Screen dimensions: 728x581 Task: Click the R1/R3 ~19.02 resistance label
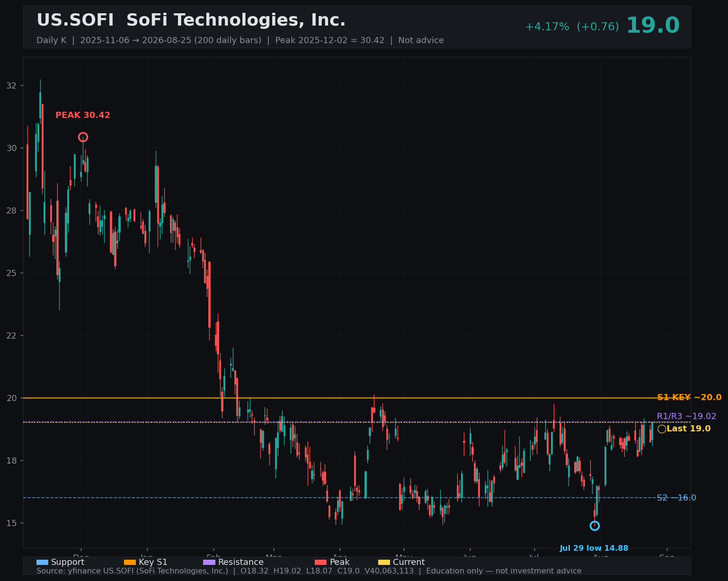[686, 416]
